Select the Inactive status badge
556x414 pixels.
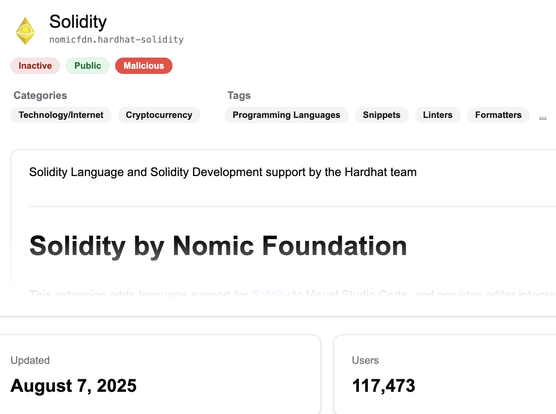coord(35,66)
